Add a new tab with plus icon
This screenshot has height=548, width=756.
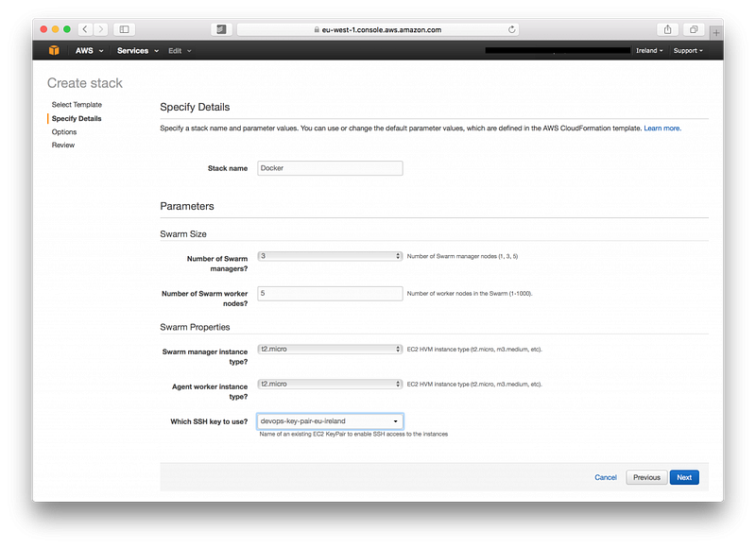(x=716, y=33)
